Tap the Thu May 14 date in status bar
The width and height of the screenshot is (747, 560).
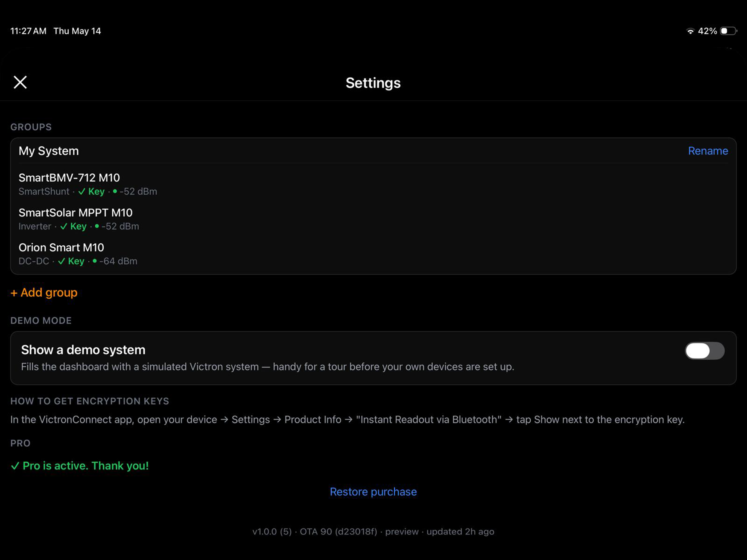(x=77, y=31)
